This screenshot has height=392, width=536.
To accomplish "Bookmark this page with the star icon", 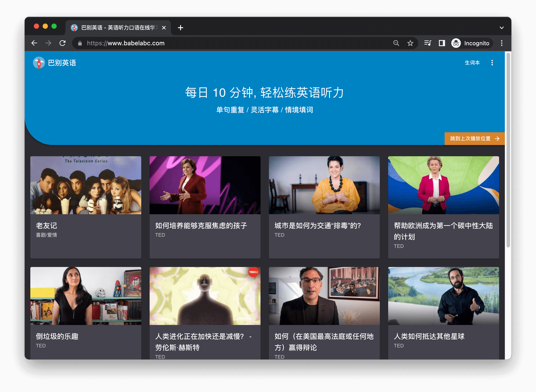I will click(410, 43).
